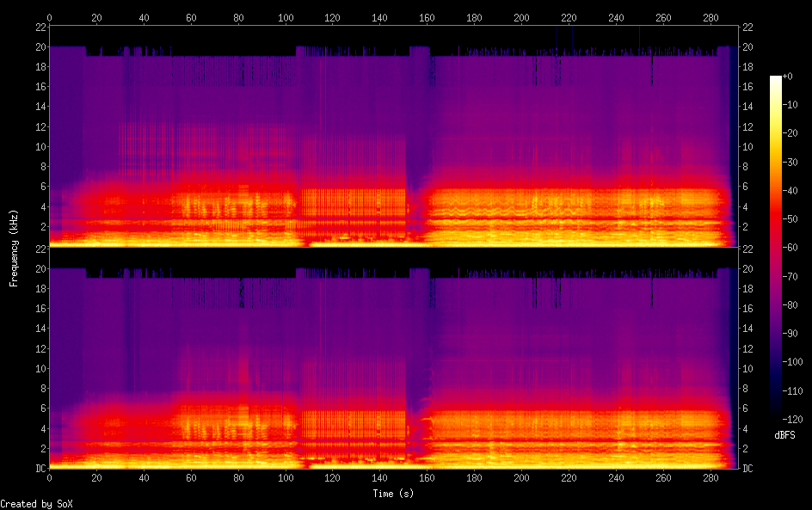Screen dimensions: 812x510
Task: Select the "-70" value on the dBFS scale
Action: 790,276
